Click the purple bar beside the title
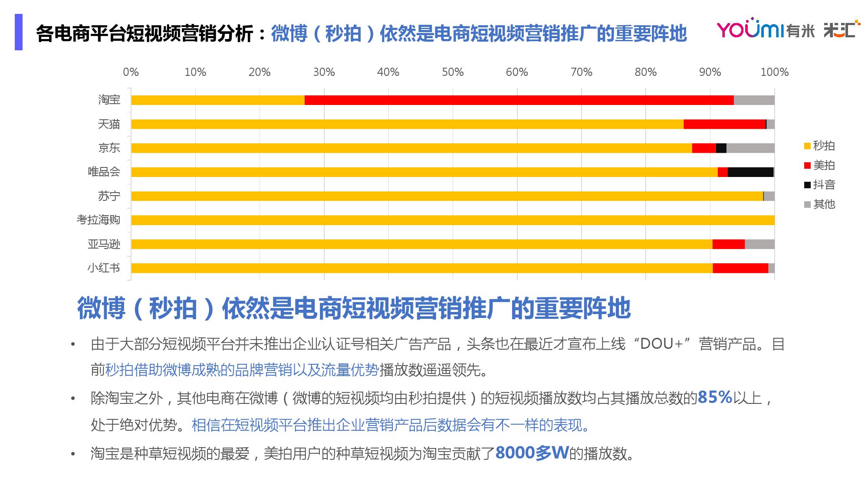The image size is (868, 488). tap(19, 32)
